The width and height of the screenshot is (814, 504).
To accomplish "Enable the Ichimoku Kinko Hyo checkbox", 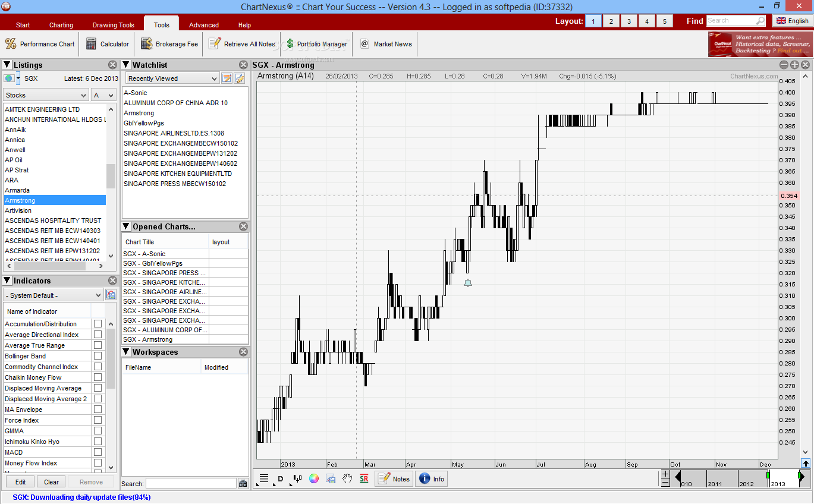I will point(98,442).
